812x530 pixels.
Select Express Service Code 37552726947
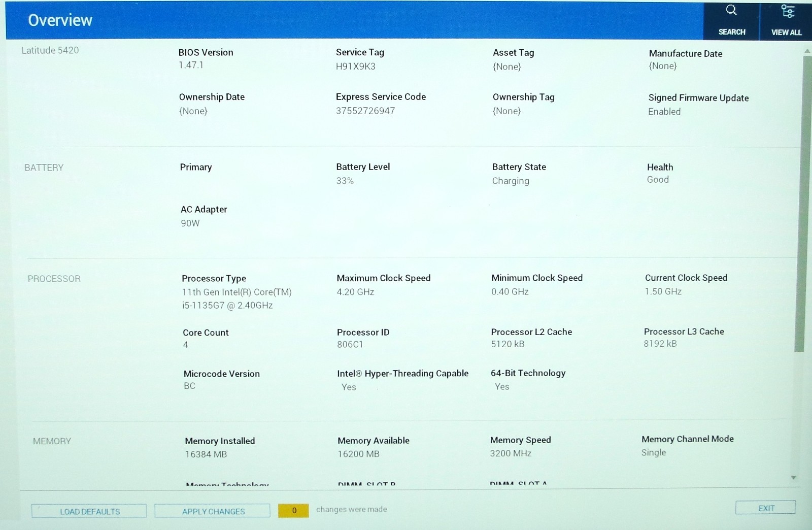(x=365, y=111)
